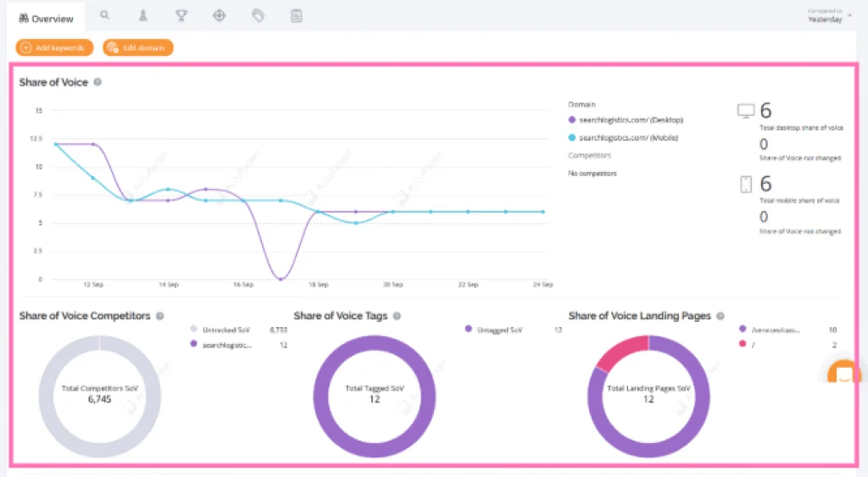868x477 pixels.
Task: Select the Overview tab
Action: click(46, 18)
